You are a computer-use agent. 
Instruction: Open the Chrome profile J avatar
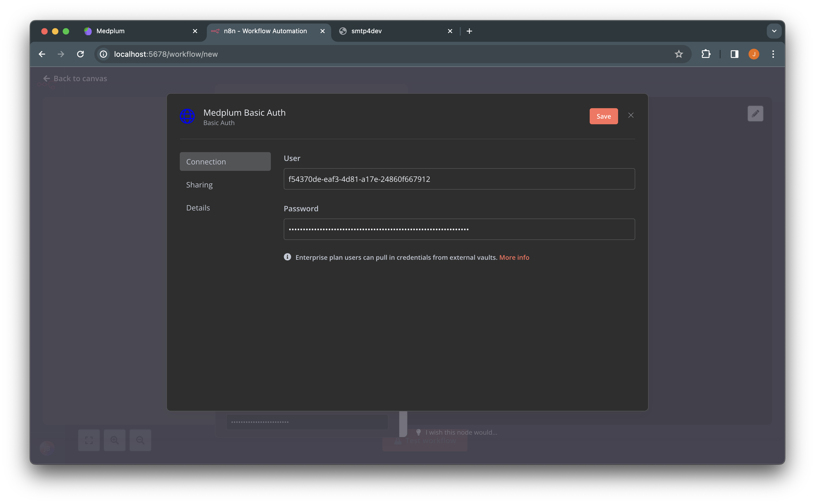(754, 54)
